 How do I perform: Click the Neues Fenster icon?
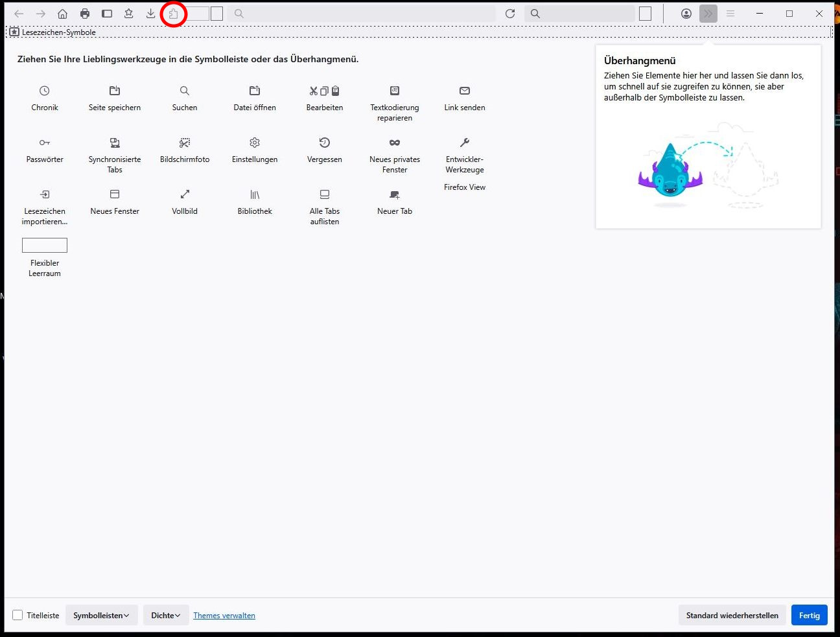click(115, 194)
